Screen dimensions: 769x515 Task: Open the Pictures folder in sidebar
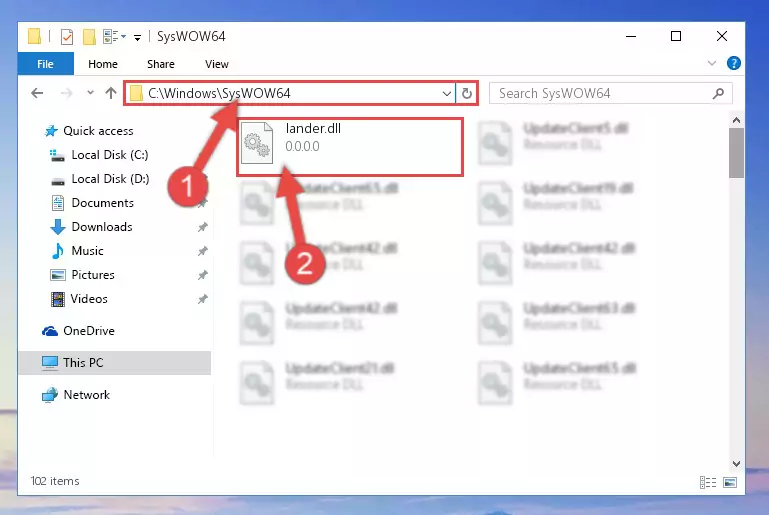[x=93, y=275]
